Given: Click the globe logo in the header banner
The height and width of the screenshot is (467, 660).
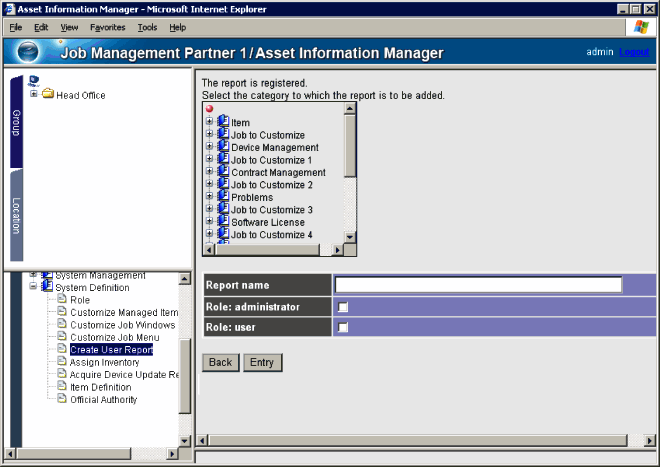Looking at the screenshot, I should click(x=28, y=52).
